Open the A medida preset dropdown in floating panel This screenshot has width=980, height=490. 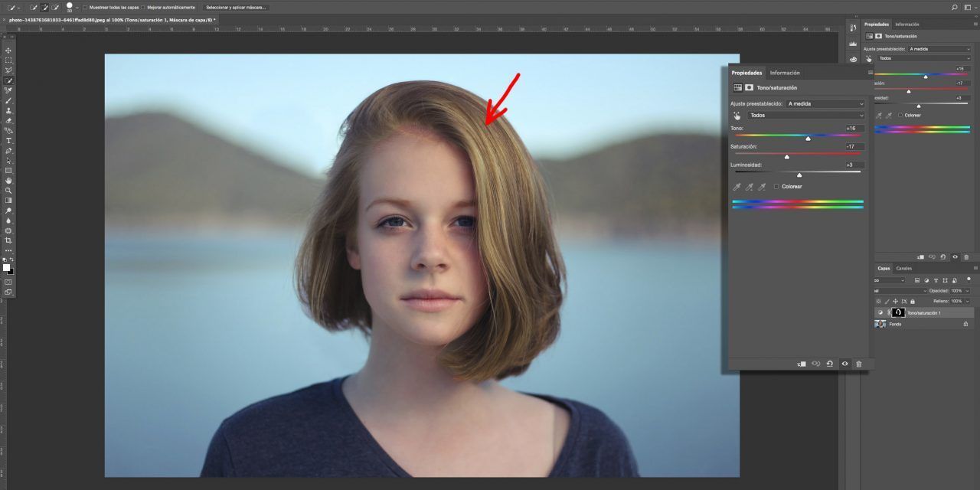pyautogui.click(x=825, y=103)
